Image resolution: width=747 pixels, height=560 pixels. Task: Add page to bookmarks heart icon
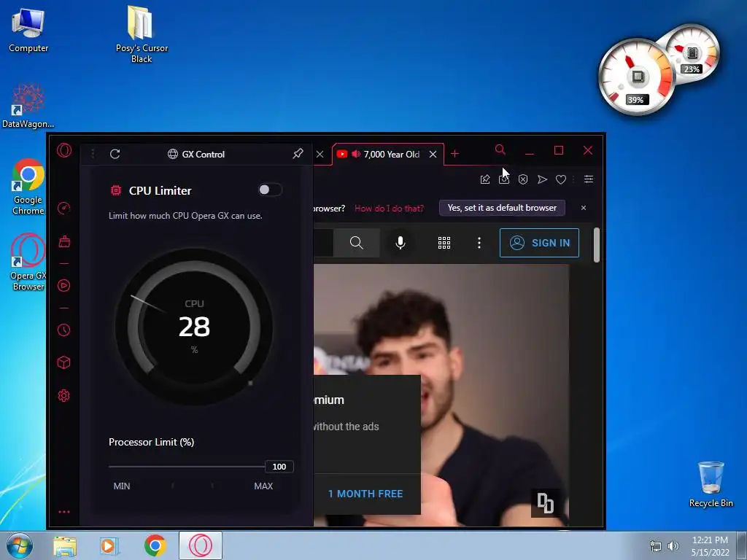(561, 179)
